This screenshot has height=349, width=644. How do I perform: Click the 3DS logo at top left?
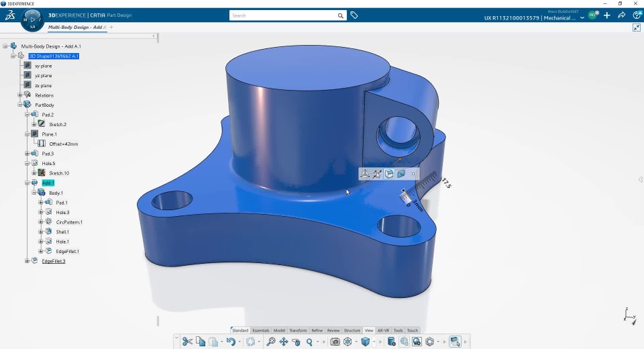pos(10,15)
